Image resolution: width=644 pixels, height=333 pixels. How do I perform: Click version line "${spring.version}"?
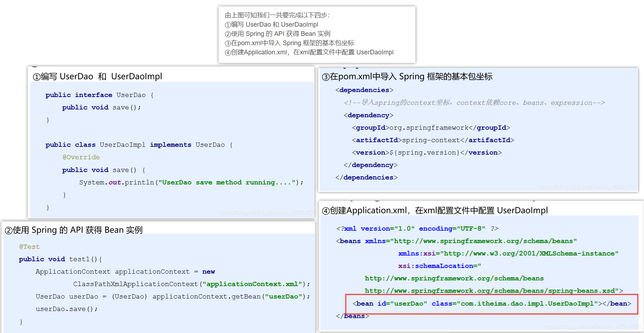[x=427, y=152]
